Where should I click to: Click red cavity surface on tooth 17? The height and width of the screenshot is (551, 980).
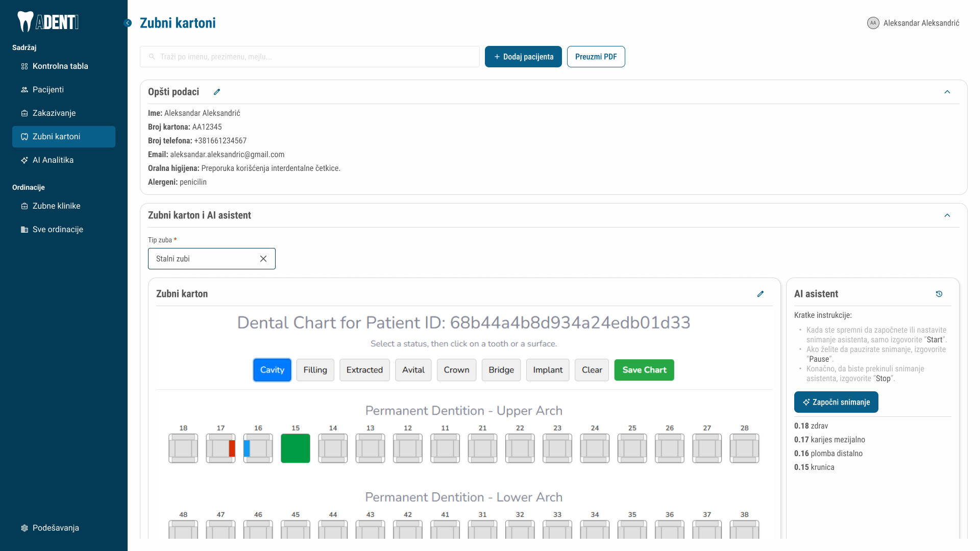pyautogui.click(x=232, y=448)
